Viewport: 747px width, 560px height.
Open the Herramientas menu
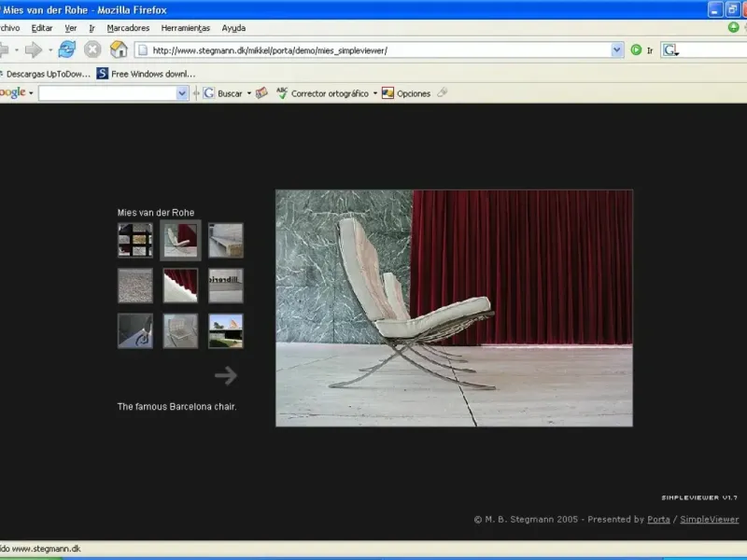click(x=185, y=28)
